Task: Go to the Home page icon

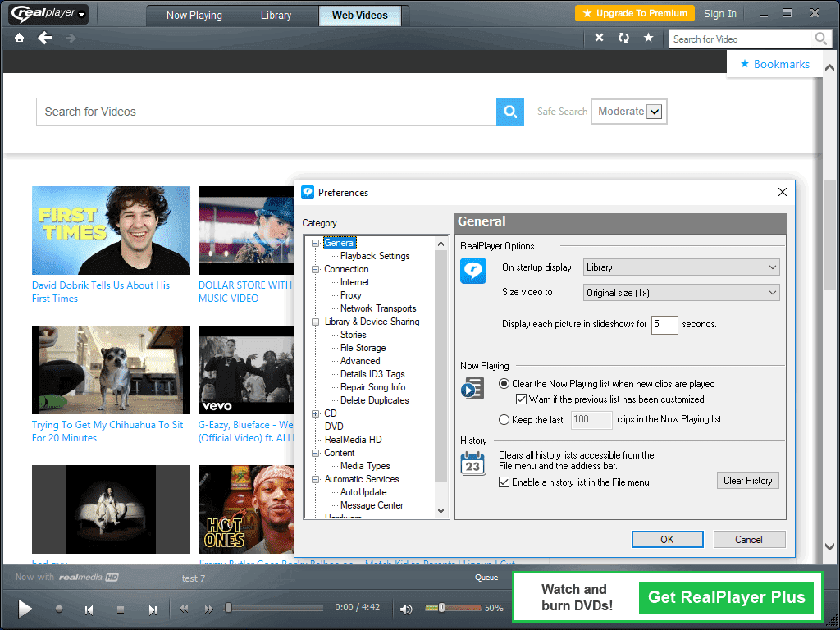Action: click(20, 38)
